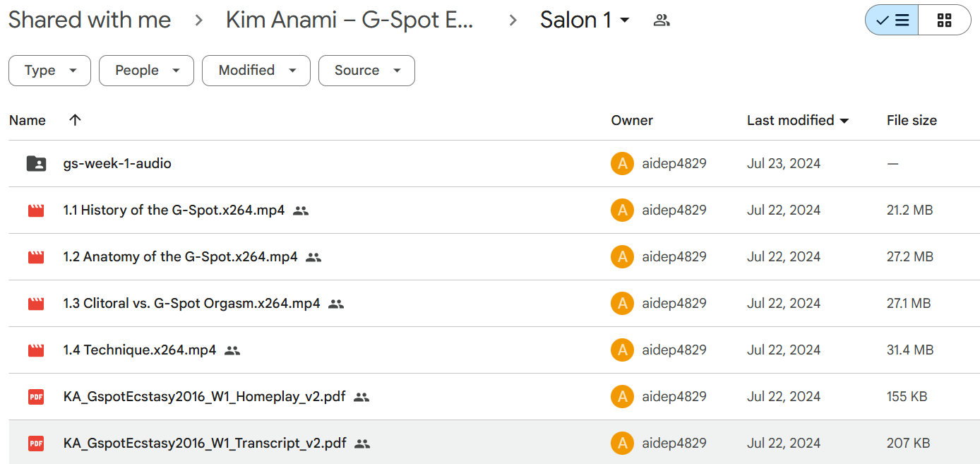Click the shared icon next to 1.1 History
980x464 pixels.
(301, 210)
